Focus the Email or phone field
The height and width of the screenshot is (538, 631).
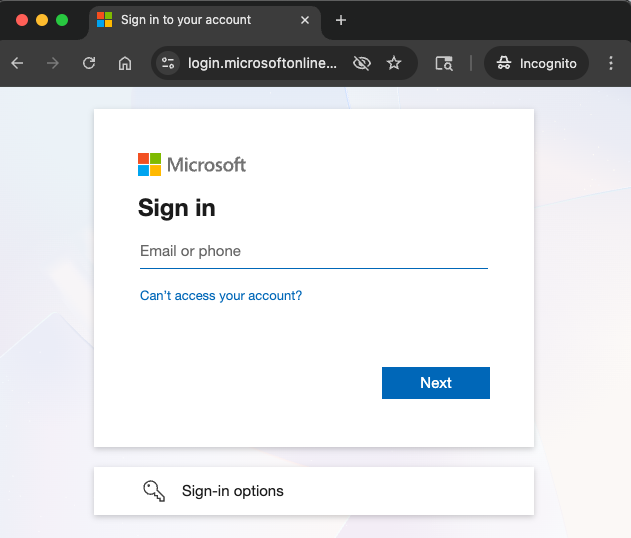pyautogui.click(x=314, y=251)
